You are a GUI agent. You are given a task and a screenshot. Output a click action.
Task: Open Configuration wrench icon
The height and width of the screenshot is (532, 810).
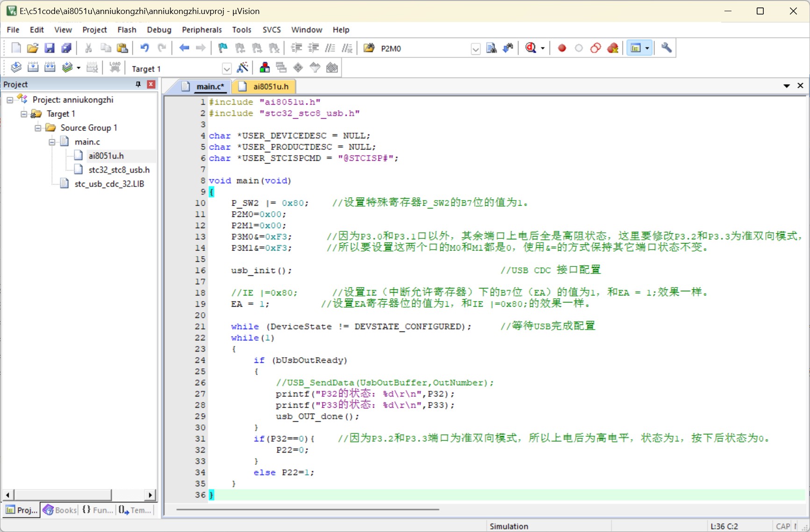(x=667, y=48)
